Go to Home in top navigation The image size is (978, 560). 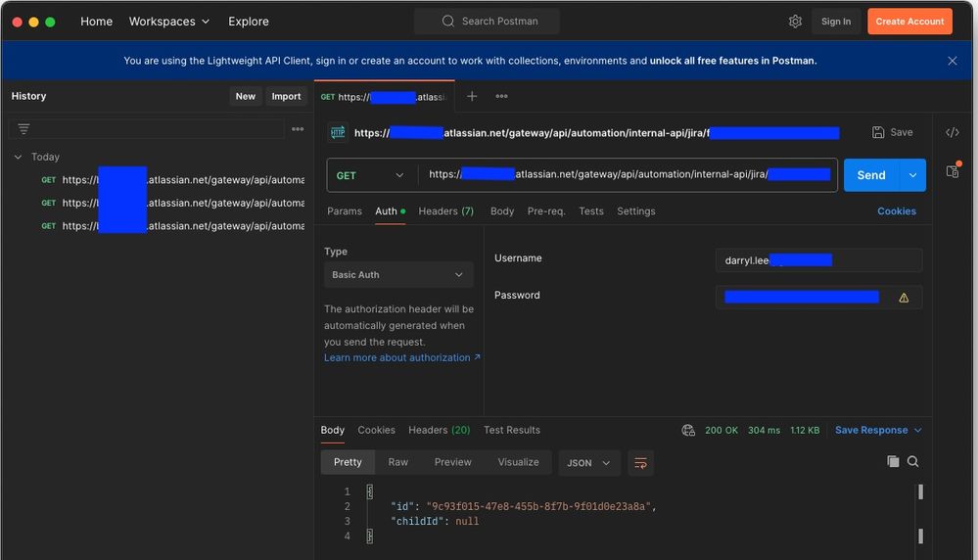97,22
